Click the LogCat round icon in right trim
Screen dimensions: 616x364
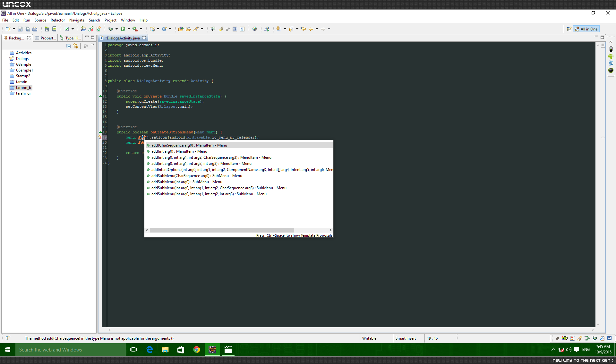(x=611, y=70)
